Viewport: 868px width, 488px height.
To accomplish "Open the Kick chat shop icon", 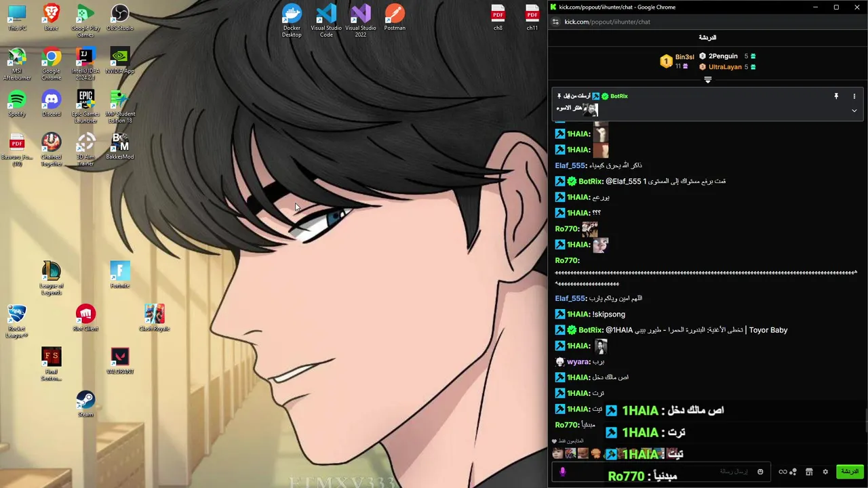I will (809, 472).
